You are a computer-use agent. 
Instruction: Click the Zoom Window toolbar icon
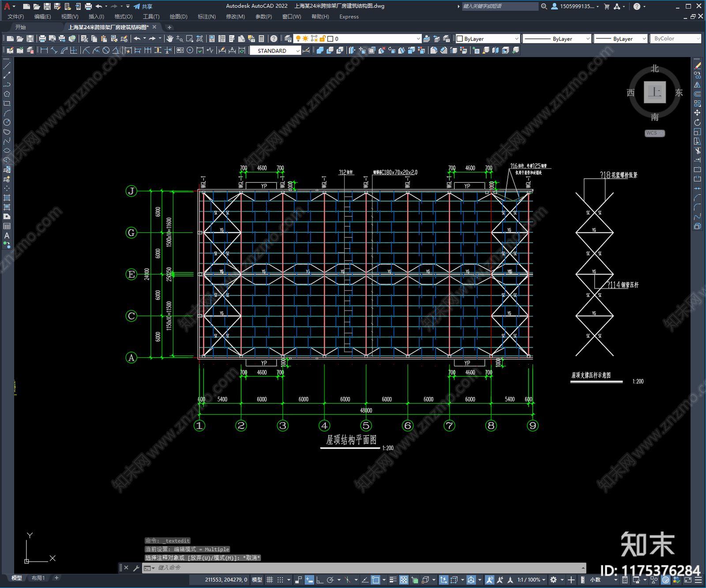coord(190,39)
